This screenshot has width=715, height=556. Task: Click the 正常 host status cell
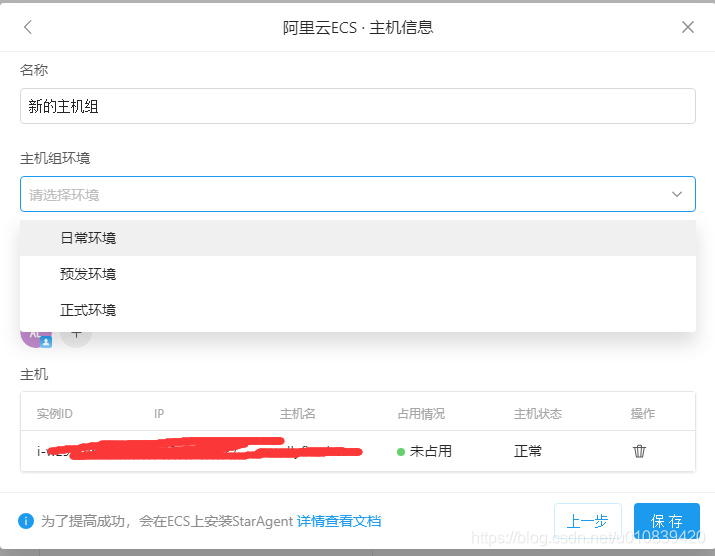(x=528, y=451)
